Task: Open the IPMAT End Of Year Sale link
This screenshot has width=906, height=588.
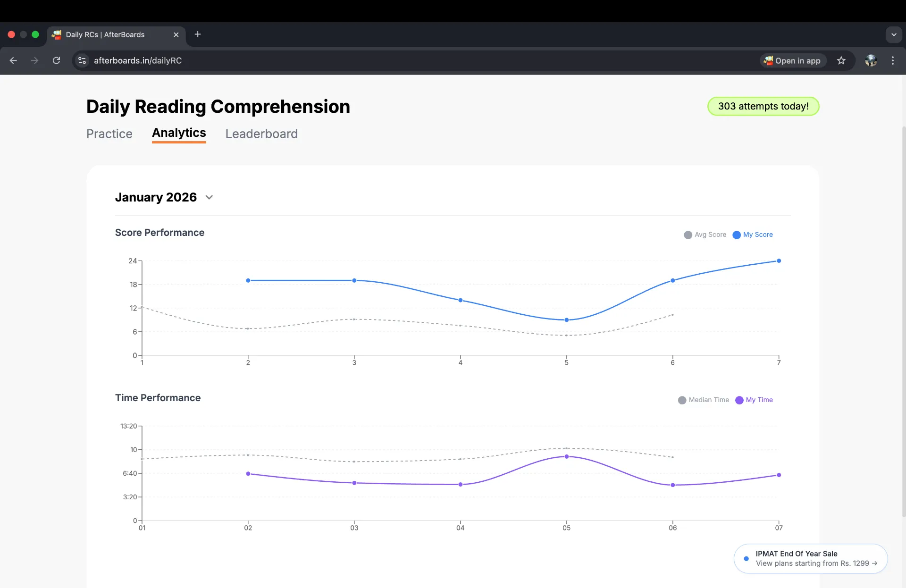Action: pyautogui.click(x=810, y=558)
